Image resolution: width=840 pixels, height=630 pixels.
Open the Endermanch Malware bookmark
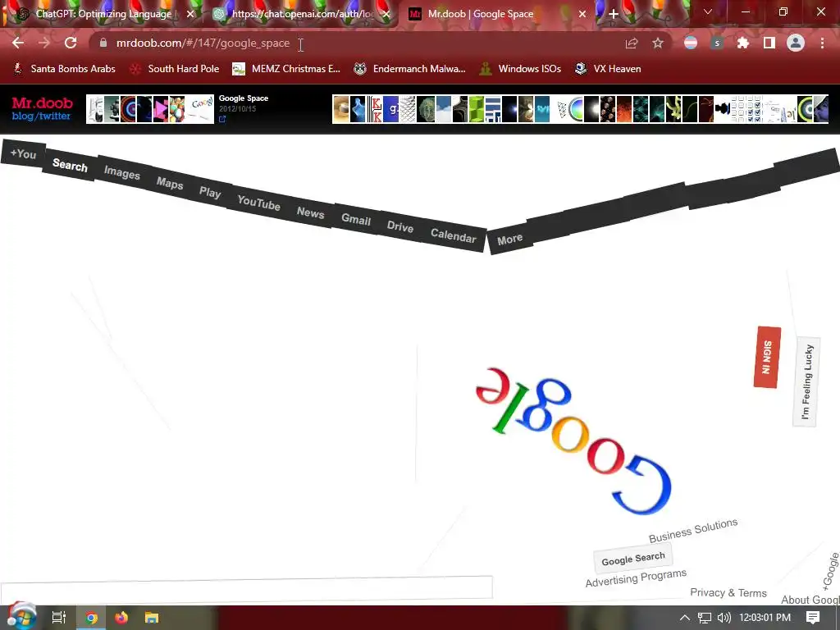(x=410, y=69)
